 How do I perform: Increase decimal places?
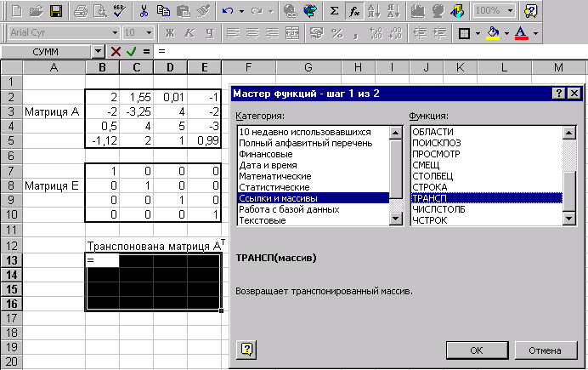coord(376,33)
